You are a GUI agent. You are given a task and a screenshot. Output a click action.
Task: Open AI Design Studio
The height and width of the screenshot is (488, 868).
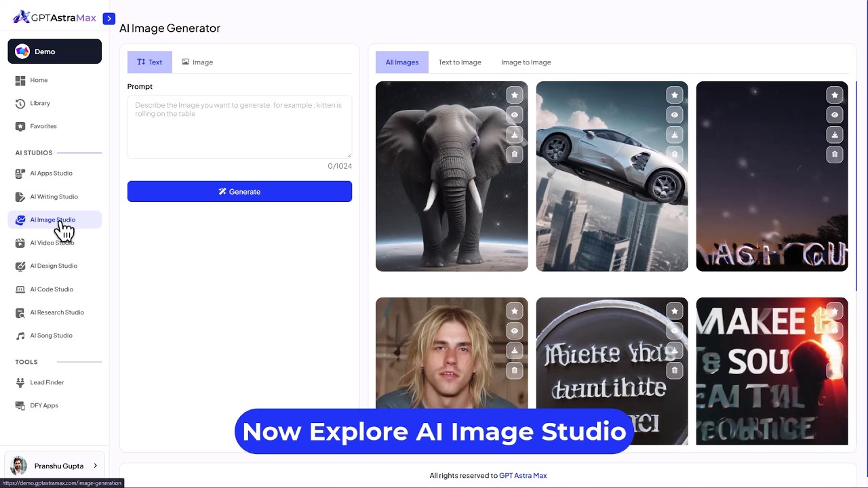54,266
